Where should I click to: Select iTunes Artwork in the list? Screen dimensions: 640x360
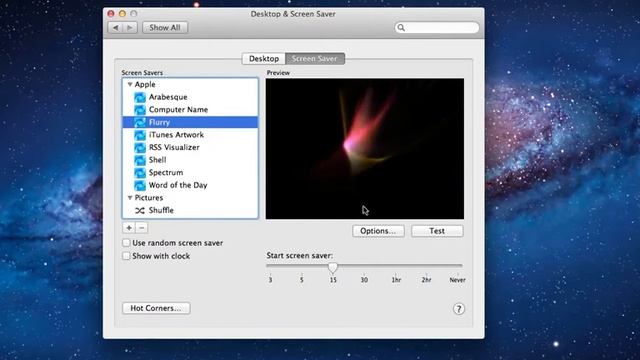coord(176,135)
